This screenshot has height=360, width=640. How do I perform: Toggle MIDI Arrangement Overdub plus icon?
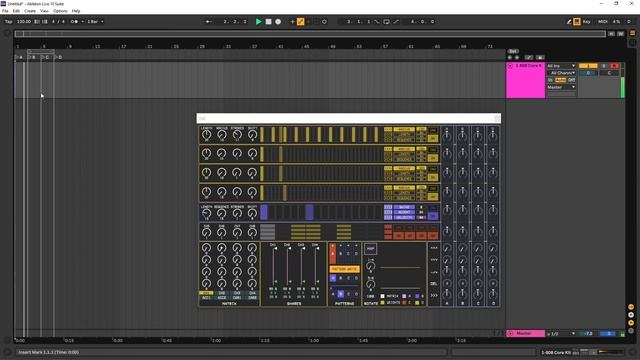click(292, 22)
